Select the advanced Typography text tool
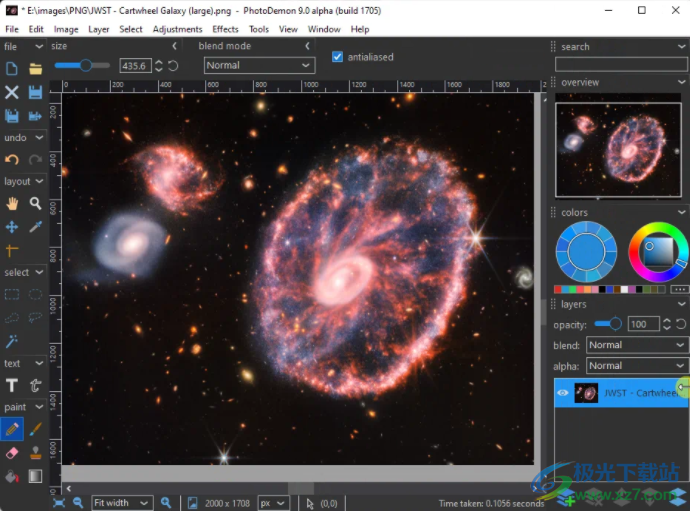The image size is (690, 511). point(35,385)
